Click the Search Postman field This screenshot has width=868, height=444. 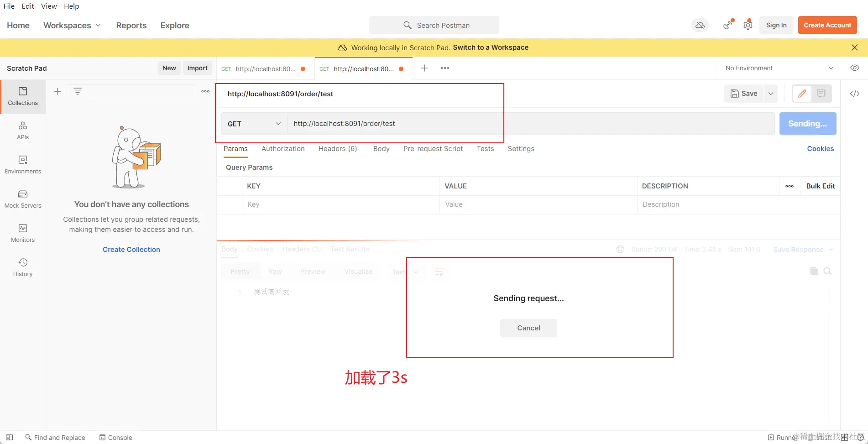point(434,25)
